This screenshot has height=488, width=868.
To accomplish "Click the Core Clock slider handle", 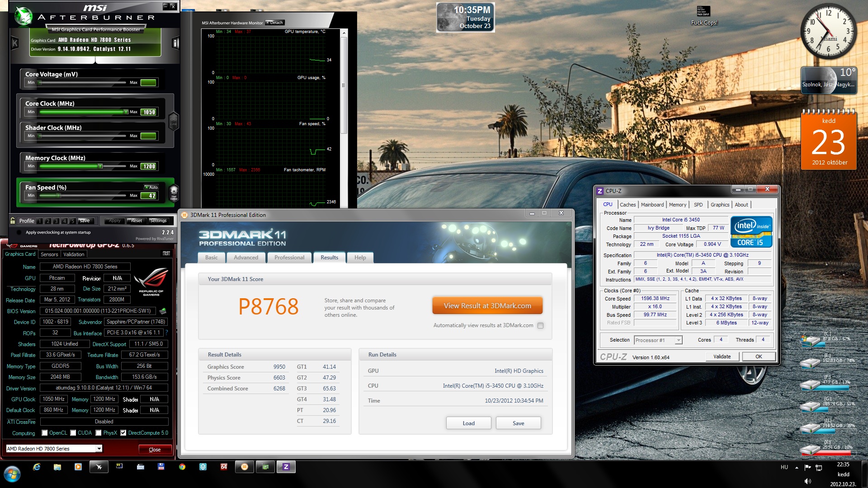I will point(125,112).
